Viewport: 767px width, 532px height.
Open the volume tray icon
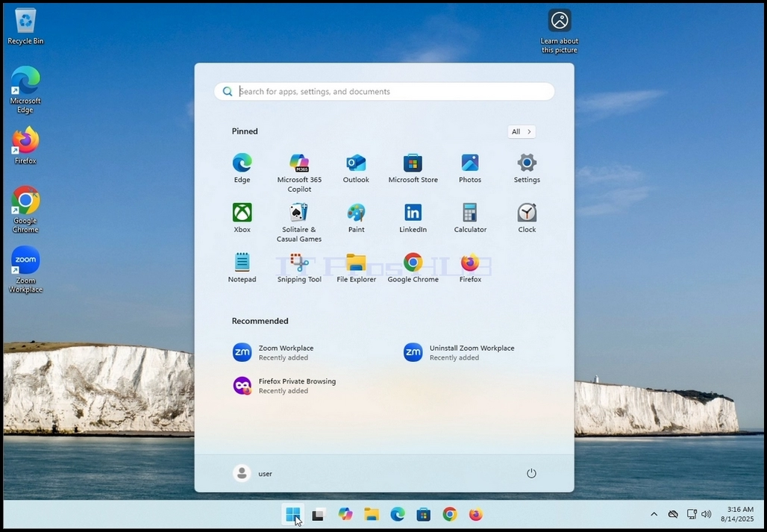706,514
